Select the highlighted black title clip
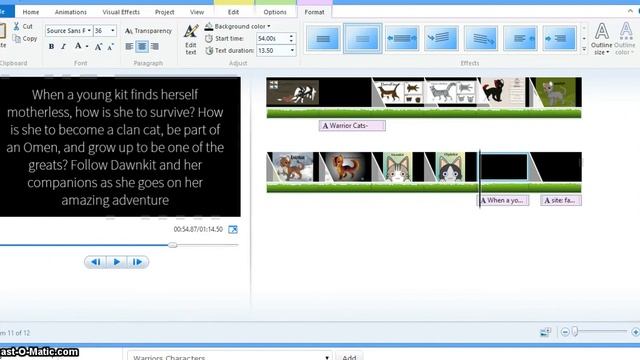This screenshot has width=640, height=360. (504, 167)
